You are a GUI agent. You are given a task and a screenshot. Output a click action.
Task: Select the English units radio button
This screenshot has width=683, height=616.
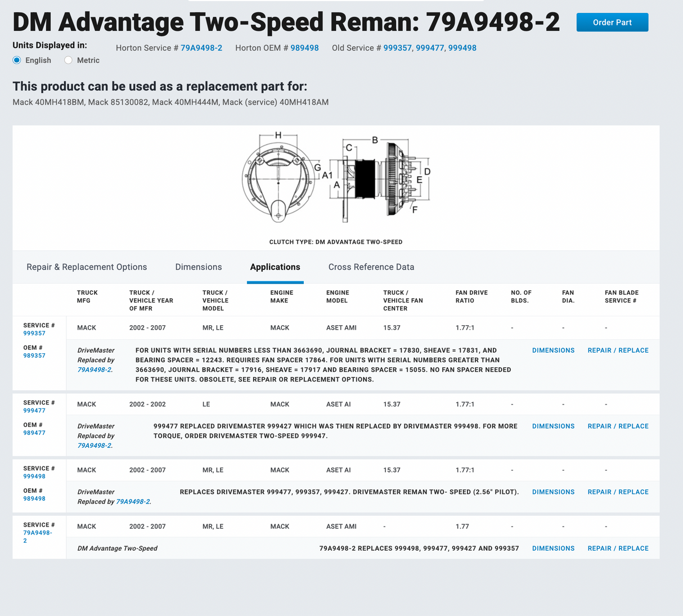click(x=17, y=60)
